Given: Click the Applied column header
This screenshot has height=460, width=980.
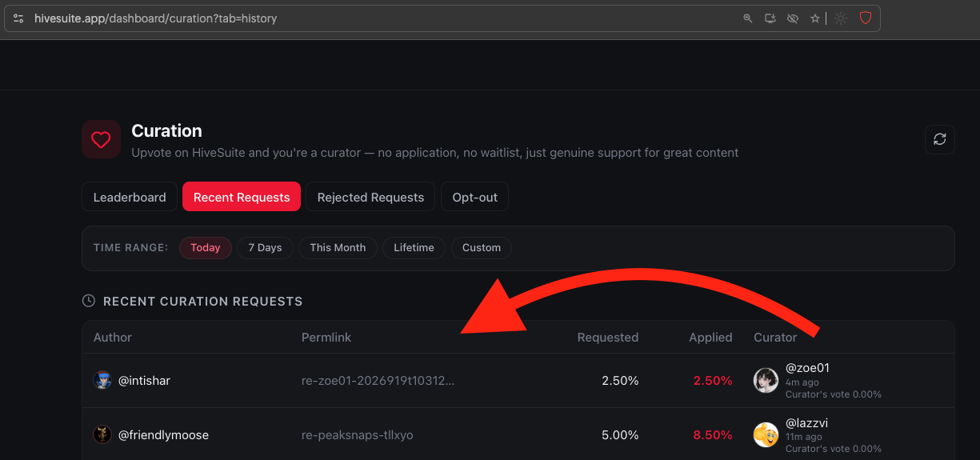Looking at the screenshot, I should point(710,338).
